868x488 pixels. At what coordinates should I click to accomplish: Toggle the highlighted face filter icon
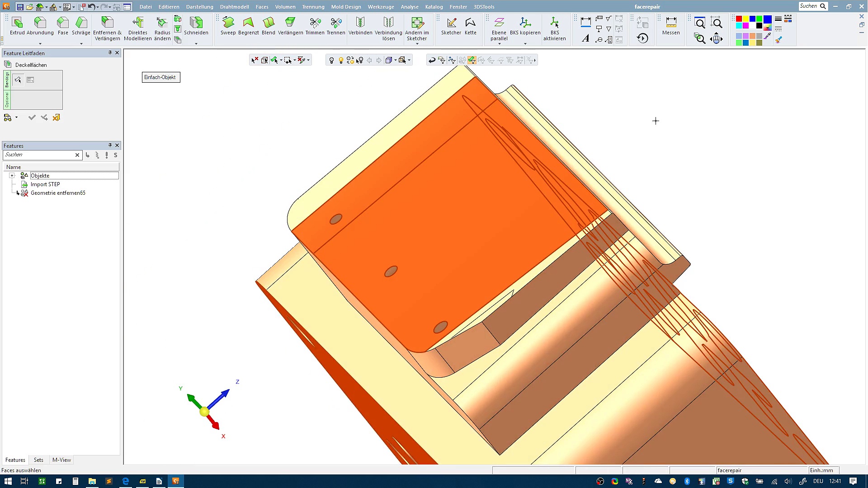pyautogui.click(x=472, y=60)
